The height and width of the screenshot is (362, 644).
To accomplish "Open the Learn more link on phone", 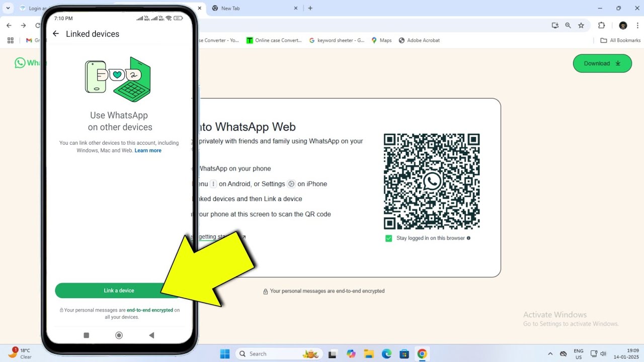I will tap(148, 150).
